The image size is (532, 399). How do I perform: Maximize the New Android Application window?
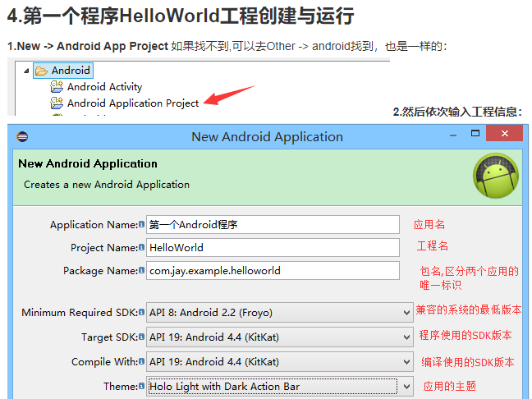click(x=475, y=133)
